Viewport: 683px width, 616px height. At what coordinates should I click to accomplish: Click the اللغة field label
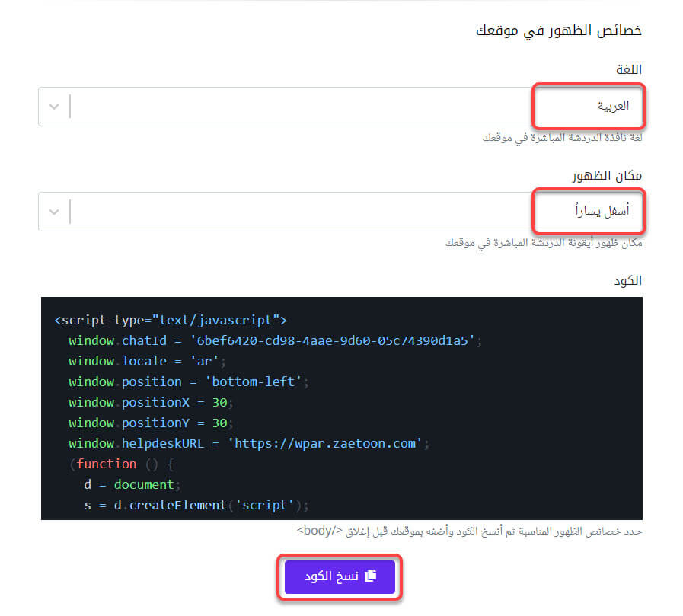point(629,70)
